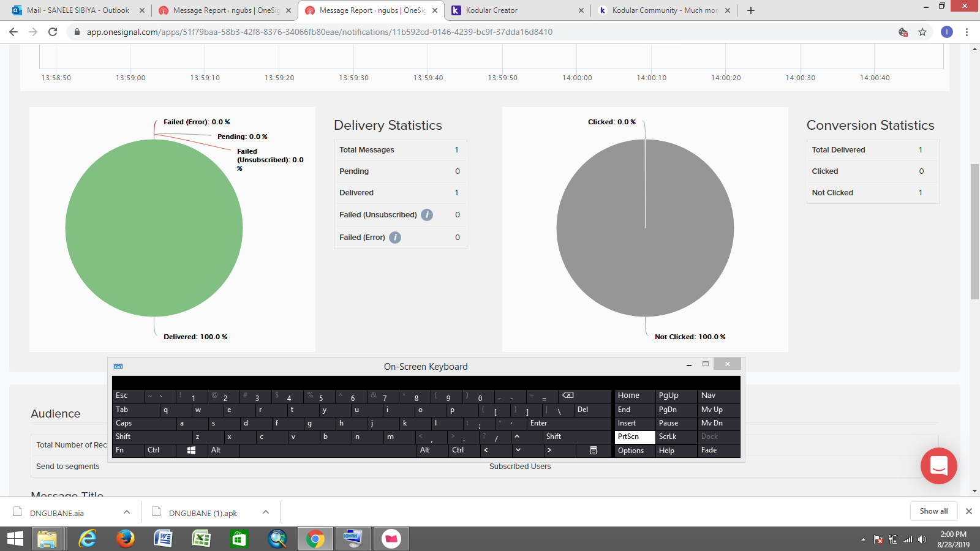Show hidden system tray icons
The height and width of the screenshot is (551, 980).
863,539
